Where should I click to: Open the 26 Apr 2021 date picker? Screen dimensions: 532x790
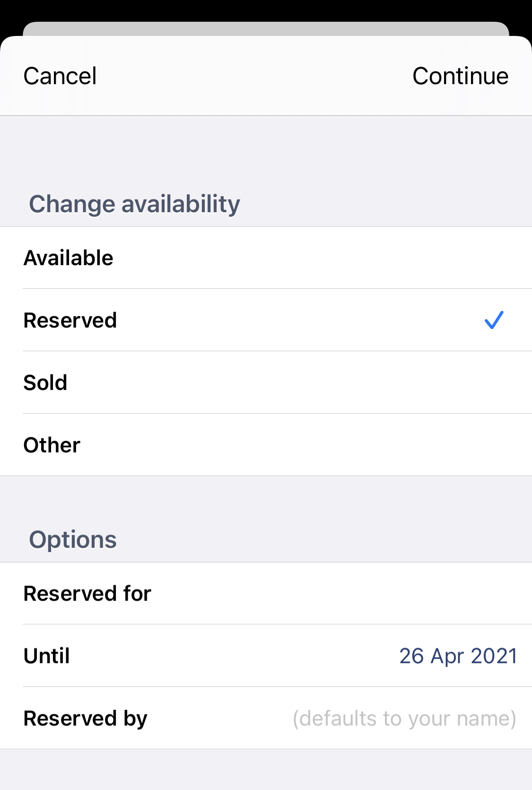458,656
